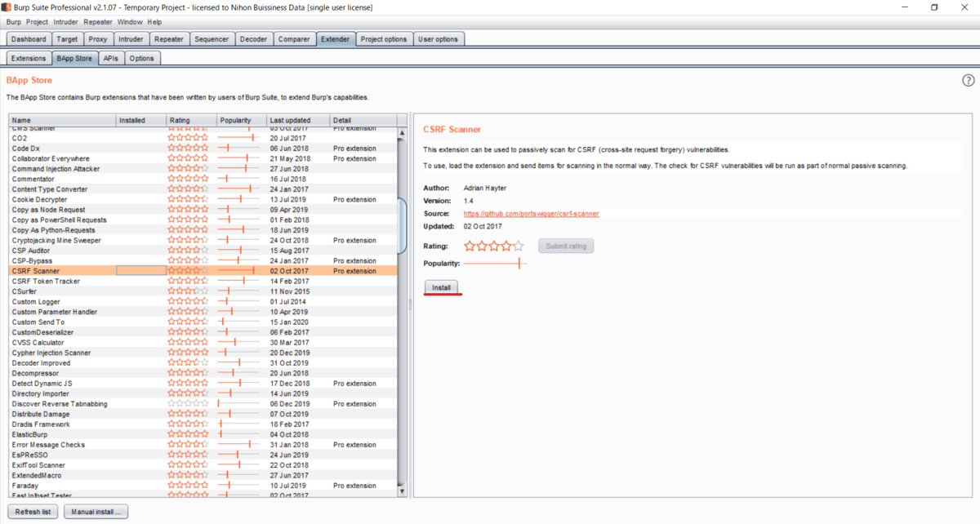The image size is (980, 524).
Task: Switch to the Extensions sub-tab
Action: [x=28, y=58]
